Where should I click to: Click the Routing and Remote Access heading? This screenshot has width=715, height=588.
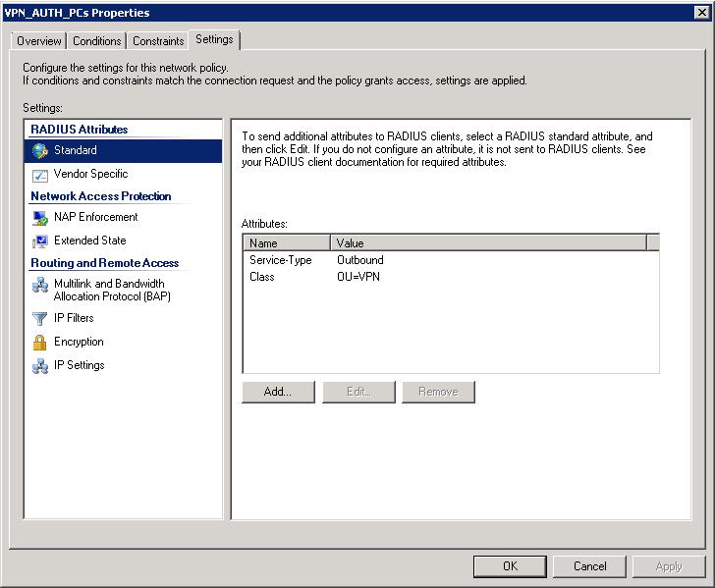pos(104,263)
